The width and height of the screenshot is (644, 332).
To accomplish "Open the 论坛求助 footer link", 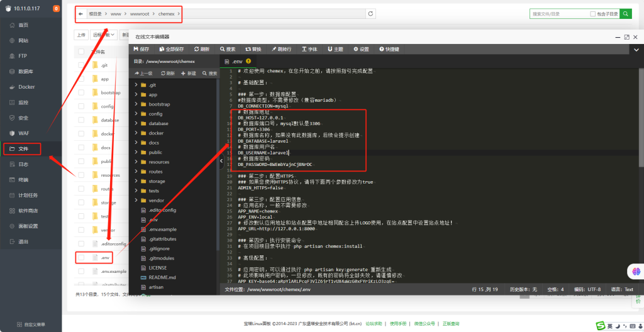I will [x=374, y=324].
